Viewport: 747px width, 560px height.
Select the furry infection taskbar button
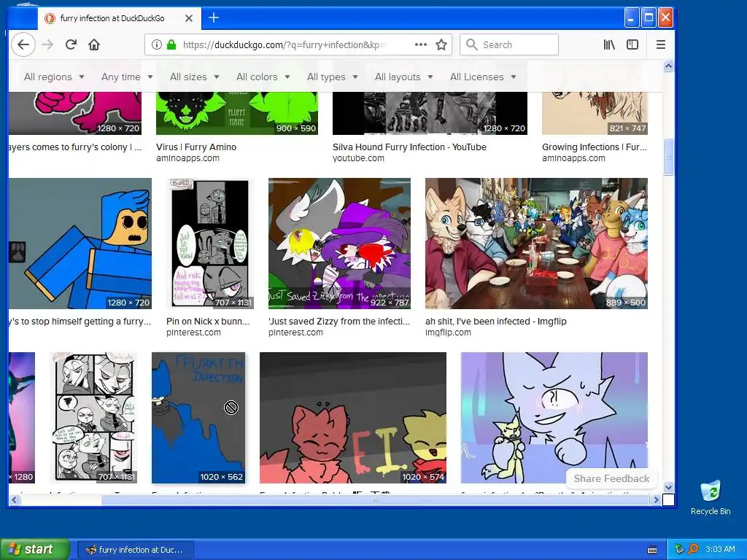tap(135, 550)
